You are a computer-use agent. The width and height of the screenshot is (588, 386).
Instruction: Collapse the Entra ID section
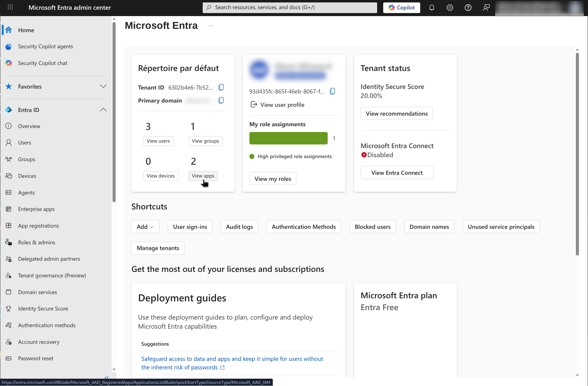pyautogui.click(x=103, y=110)
